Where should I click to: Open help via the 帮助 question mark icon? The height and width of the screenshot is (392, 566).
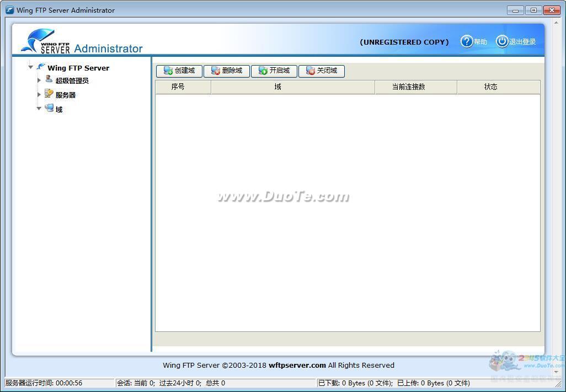[x=466, y=41]
